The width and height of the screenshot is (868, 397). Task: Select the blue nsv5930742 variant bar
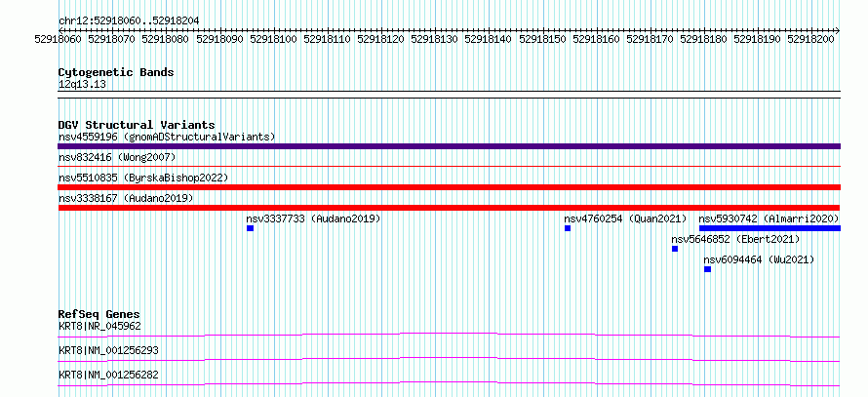tap(770, 228)
